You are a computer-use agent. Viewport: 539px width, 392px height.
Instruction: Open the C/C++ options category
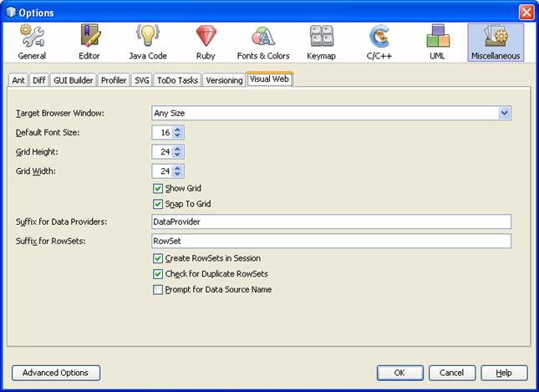380,42
